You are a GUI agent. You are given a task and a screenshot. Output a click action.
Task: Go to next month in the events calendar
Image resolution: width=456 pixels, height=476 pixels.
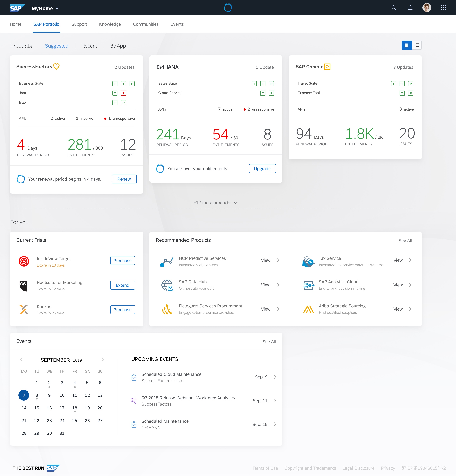[x=102, y=360]
